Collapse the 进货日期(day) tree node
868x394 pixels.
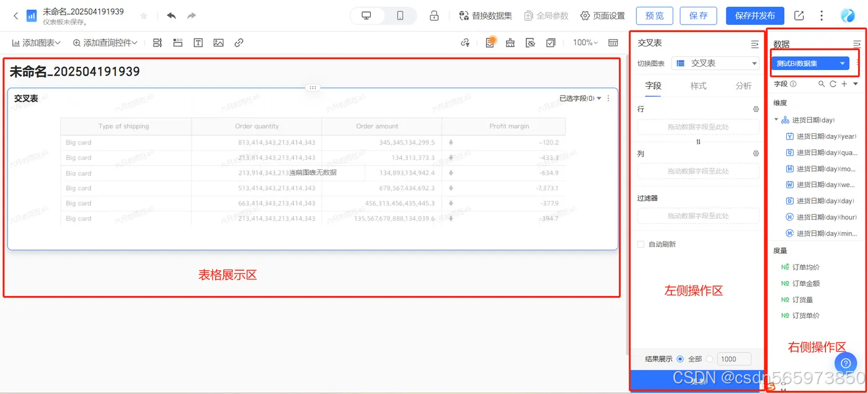coord(776,120)
